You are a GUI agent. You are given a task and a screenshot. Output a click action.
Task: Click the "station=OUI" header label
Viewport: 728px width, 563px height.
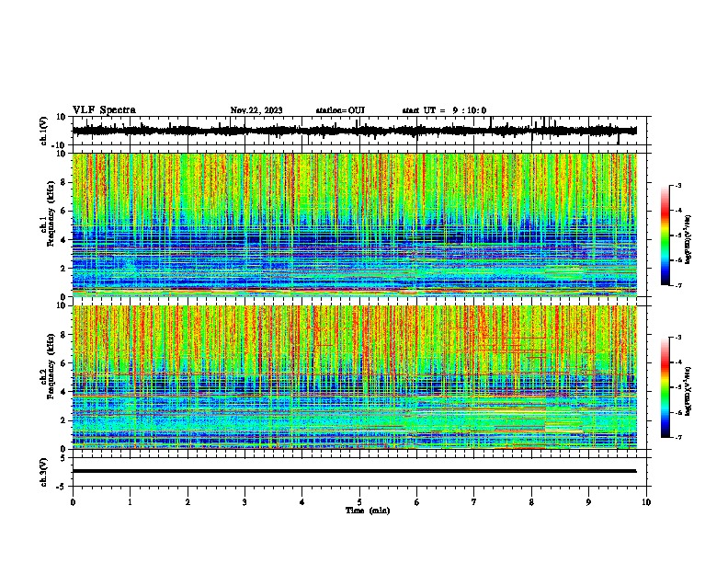(x=340, y=110)
